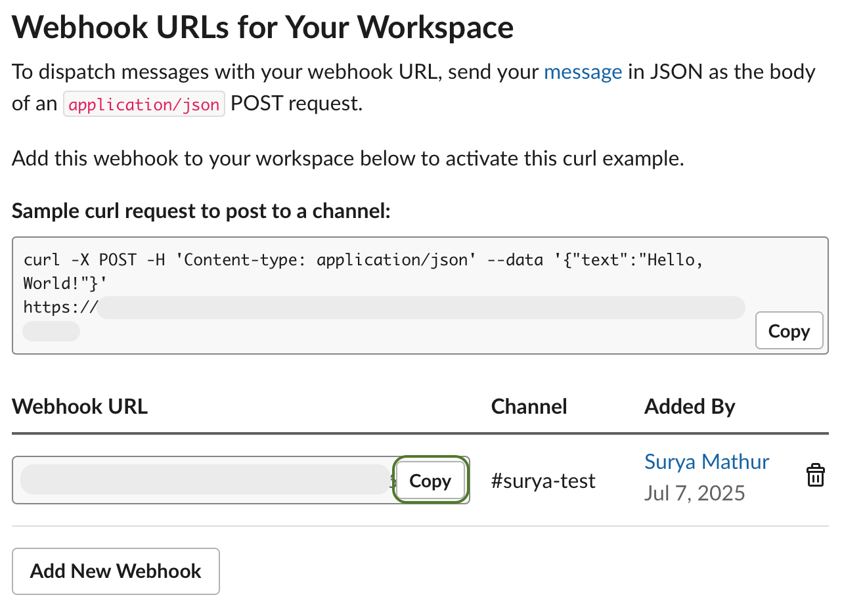The height and width of the screenshot is (616, 842).
Task: Click 'Sample curl request to post' label
Action: click(x=201, y=211)
